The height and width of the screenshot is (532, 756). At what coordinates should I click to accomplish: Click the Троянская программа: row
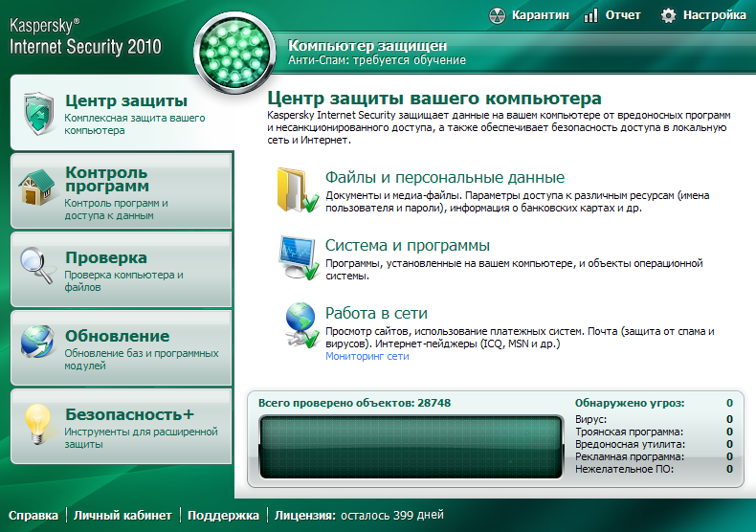tap(654, 432)
